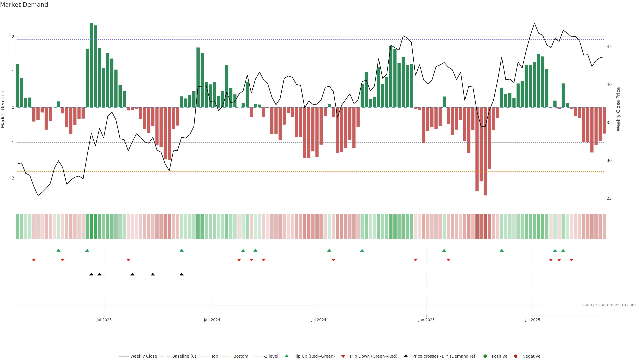The width and height of the screenshot is (644, 362).
Task: Click the tallest green demand bar
Action: coord(91,65)
